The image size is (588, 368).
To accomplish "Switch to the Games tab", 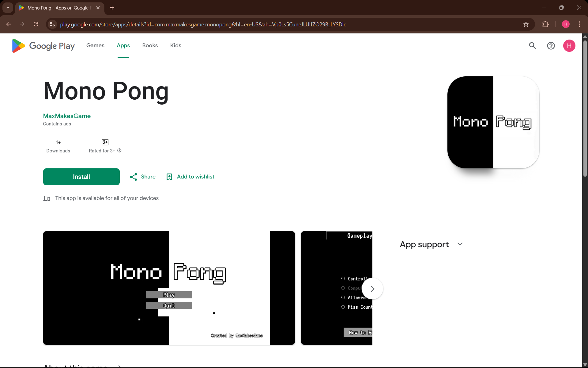I will click(x=95, y=45).
